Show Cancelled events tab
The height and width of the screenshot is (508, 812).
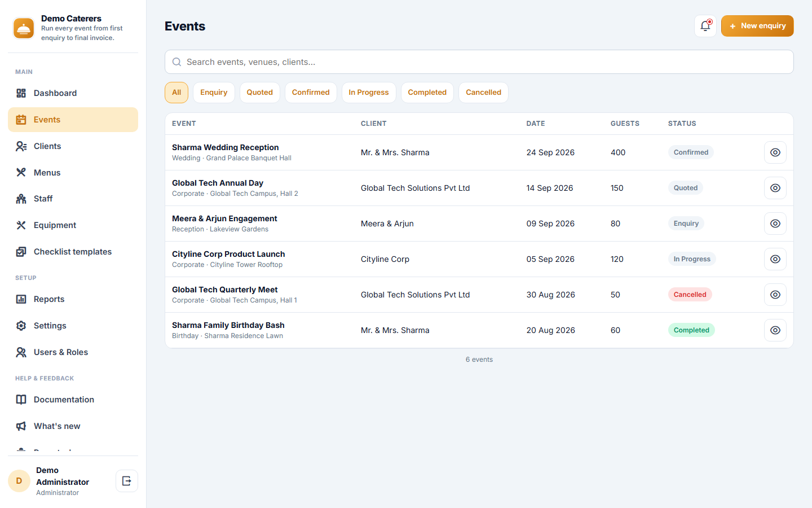tap(483, 93)
